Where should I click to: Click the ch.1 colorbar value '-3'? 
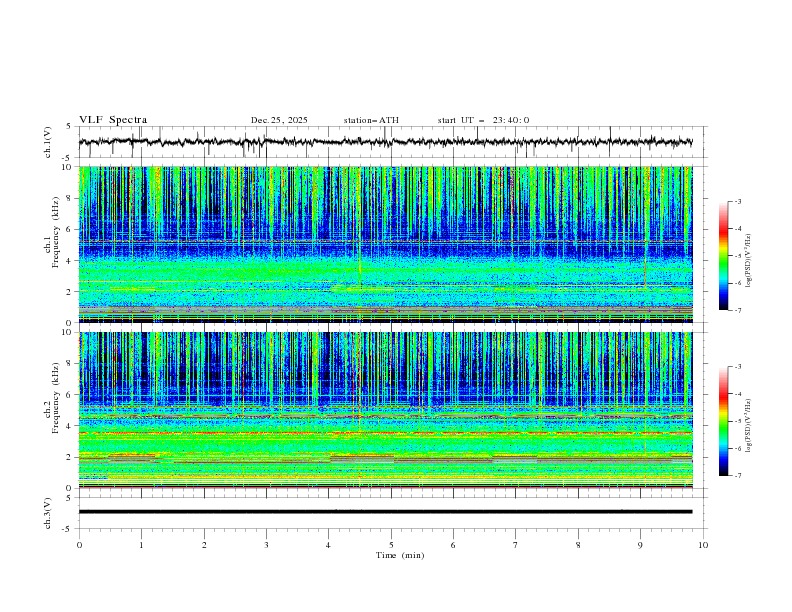[x=737, y=201]
